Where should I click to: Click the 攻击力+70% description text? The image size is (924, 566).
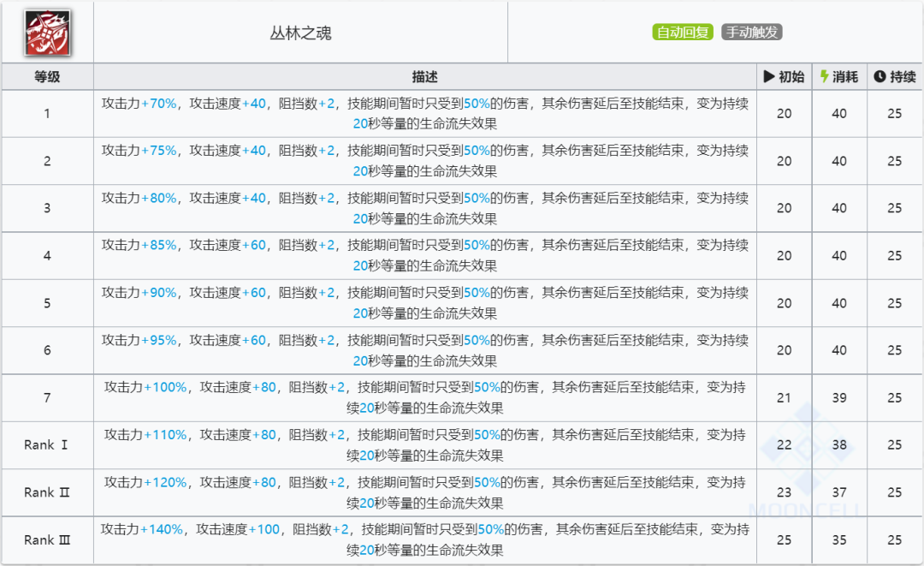point(139,103)
